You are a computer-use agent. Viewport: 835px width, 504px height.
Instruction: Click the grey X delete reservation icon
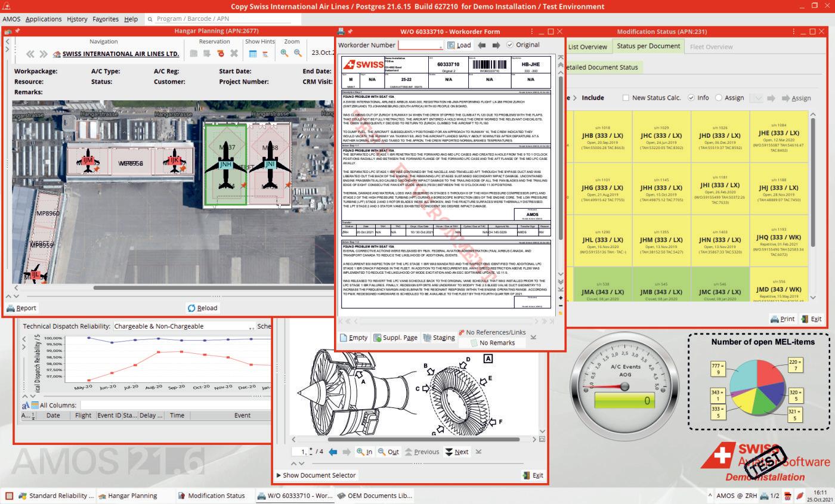pyautogui.click(x=234, y=53)
